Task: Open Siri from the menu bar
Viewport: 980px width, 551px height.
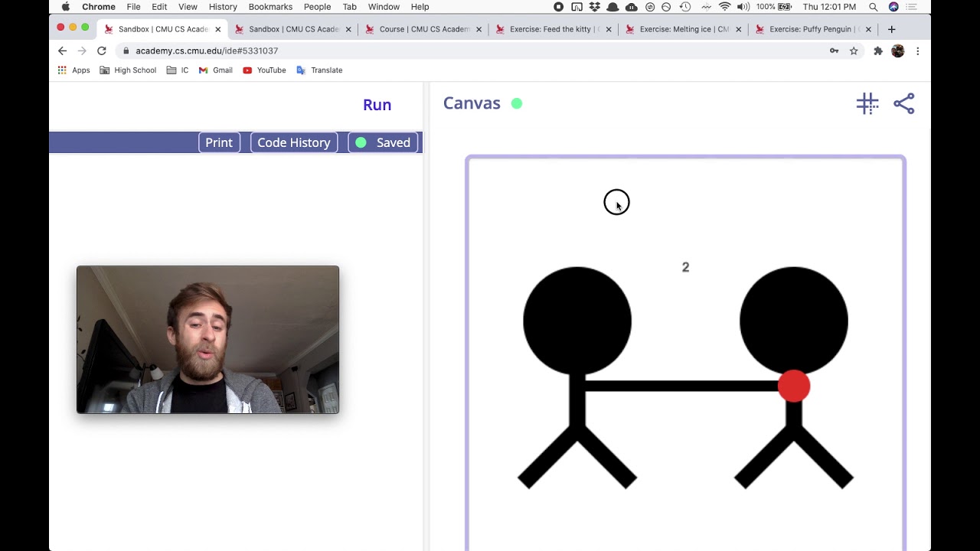Action: (893, 7)
